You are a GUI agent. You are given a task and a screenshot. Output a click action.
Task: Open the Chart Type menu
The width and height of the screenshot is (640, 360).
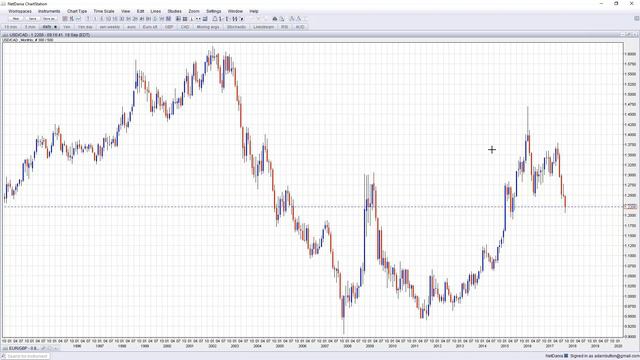(77, 11)
